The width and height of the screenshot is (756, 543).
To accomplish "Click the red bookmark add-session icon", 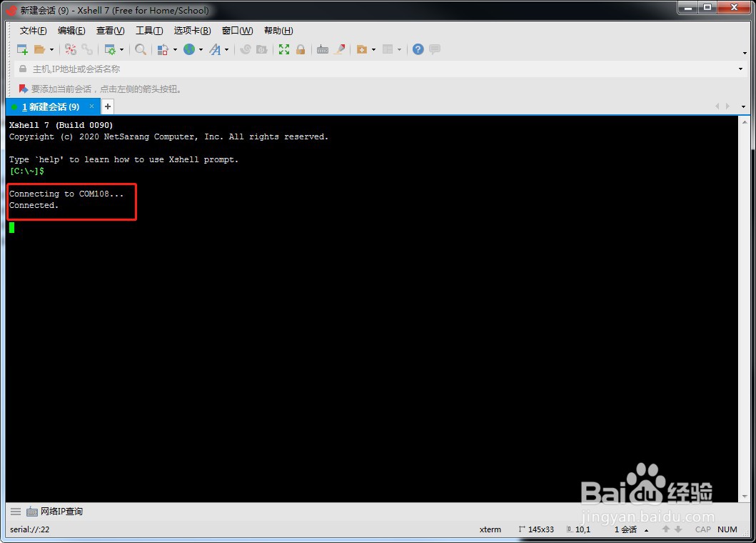I will (23, 89).
